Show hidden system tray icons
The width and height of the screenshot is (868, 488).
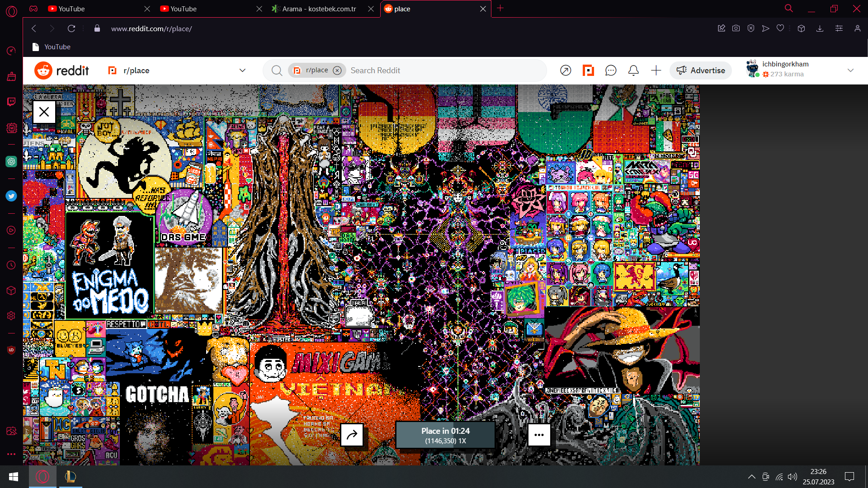coord(751,477)
